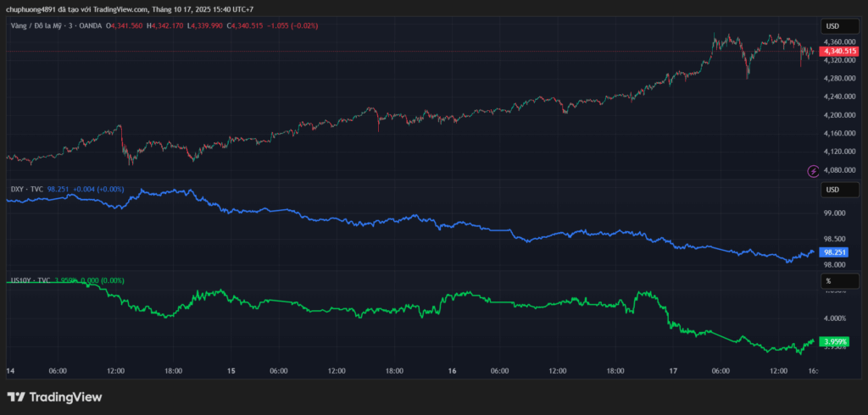
Task: Click the 15 date marker on time axis
Action: [x=231, y=371]
